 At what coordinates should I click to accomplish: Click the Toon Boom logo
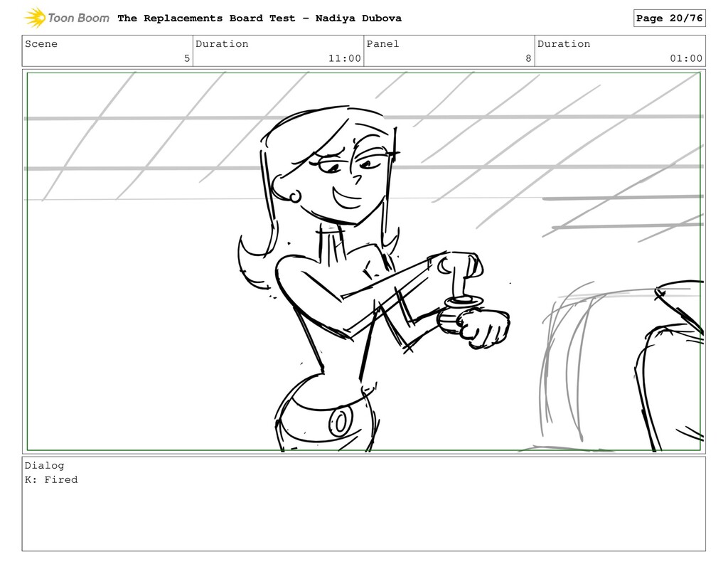(x=66, y=18)
